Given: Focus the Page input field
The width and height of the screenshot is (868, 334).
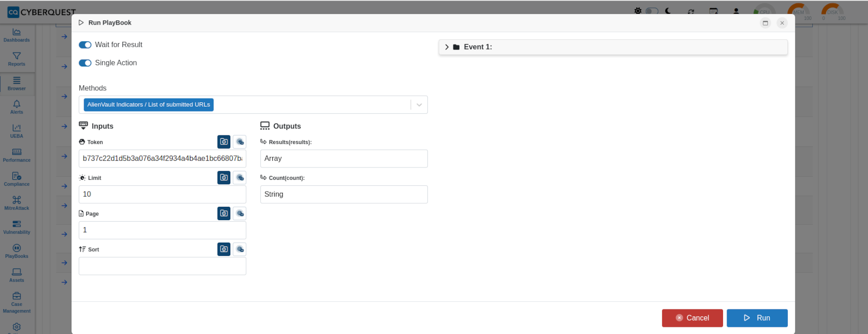Looking at the screenshot, I should (162, 230).
